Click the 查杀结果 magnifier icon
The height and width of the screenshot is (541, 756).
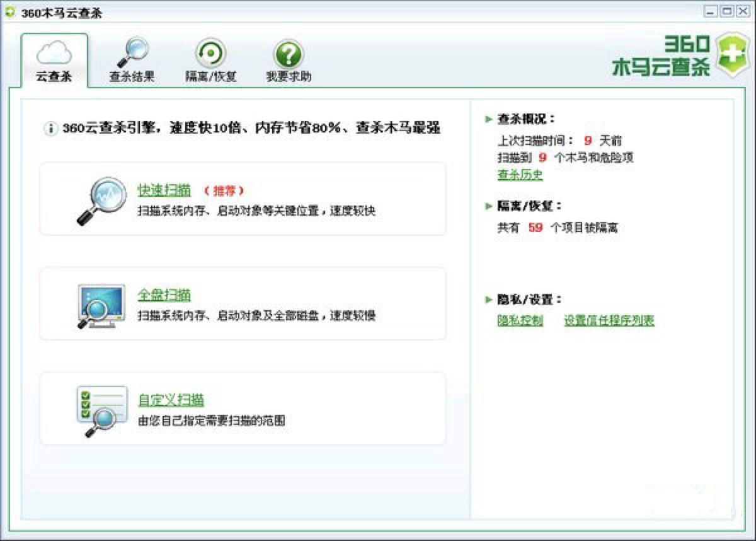click(132, 52)
